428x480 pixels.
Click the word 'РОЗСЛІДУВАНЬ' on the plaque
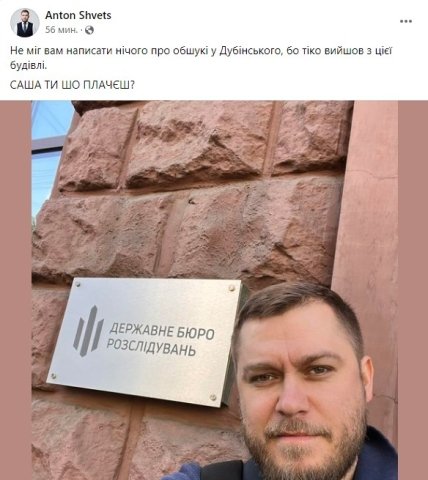(x=150, y=348)
